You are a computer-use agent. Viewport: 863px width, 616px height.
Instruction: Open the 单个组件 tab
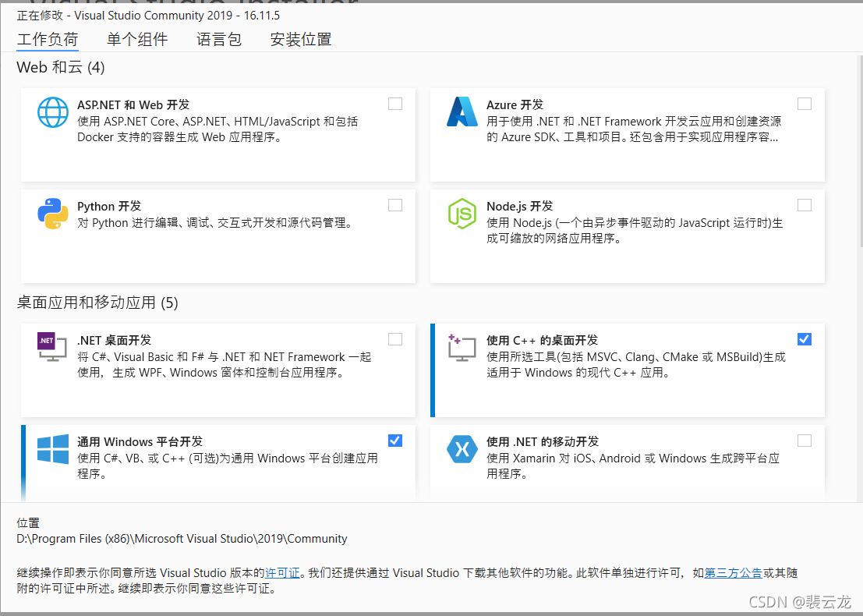(x=137, y=40)
